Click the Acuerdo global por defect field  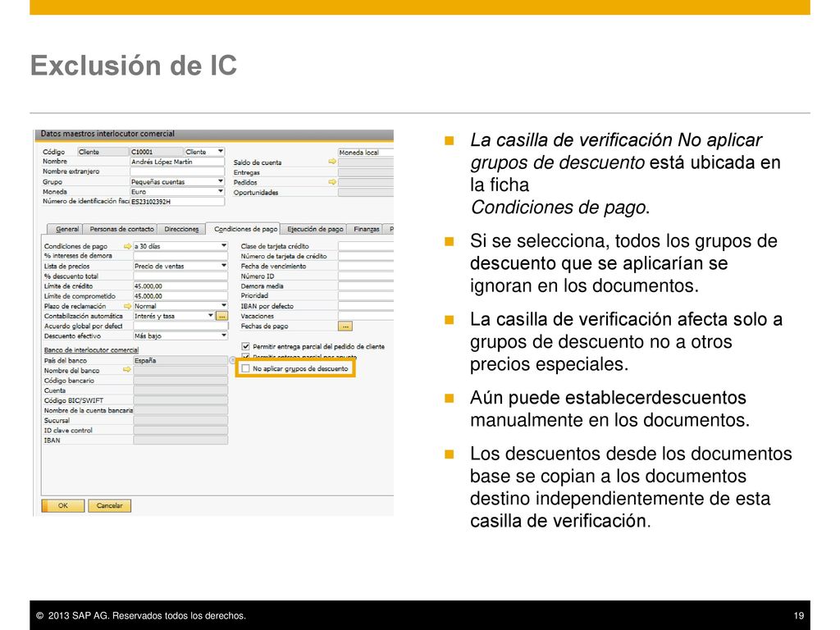(180, 326)
